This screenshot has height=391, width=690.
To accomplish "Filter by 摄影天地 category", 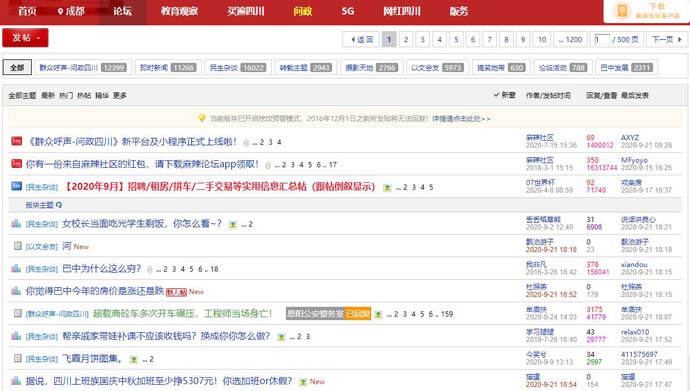I will (371, 67).
